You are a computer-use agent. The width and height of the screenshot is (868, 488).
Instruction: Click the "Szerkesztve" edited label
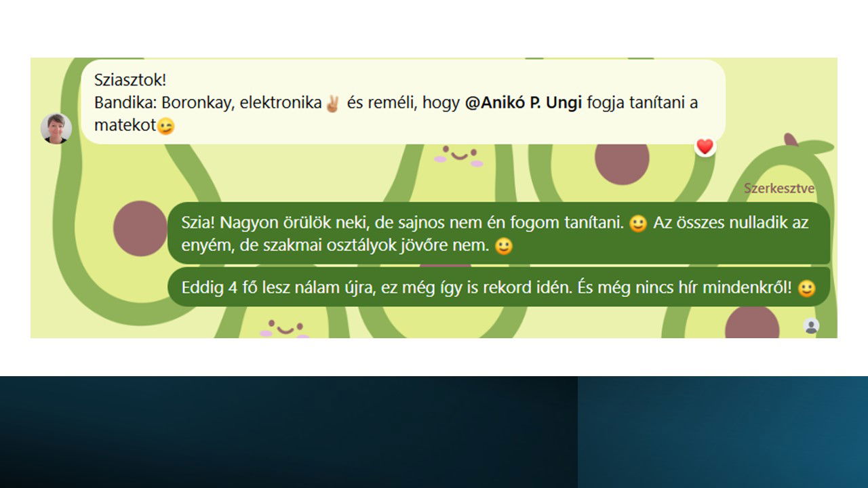point(779,188)
